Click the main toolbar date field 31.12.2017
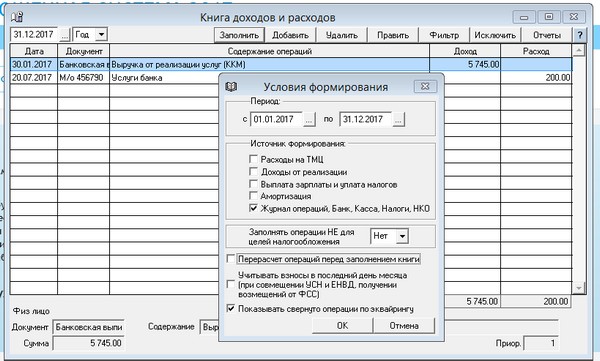 (x=35, y=34)
